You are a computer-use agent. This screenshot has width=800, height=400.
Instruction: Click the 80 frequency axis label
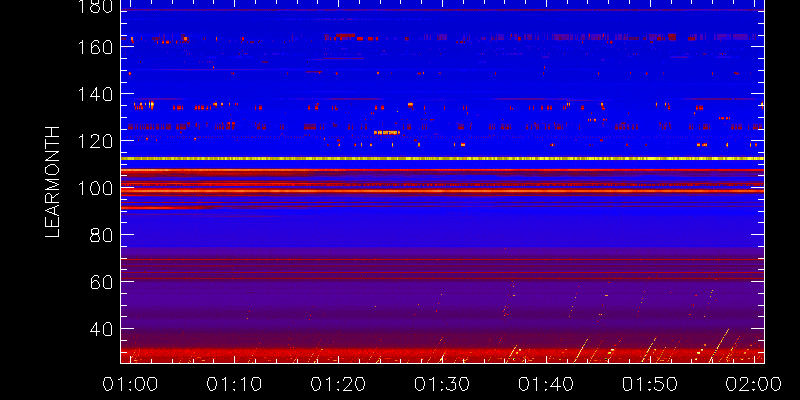point(102,235)
